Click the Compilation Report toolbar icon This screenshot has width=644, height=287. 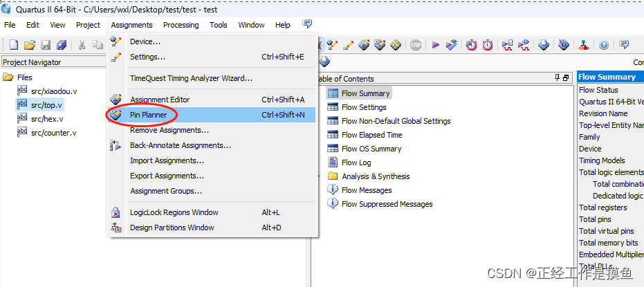tap(544, 44)
